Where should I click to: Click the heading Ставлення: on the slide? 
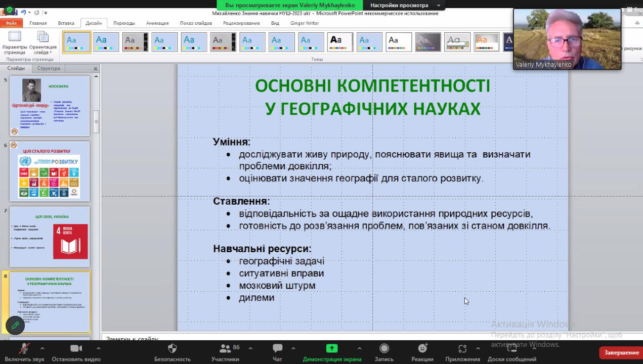[241, 201]
